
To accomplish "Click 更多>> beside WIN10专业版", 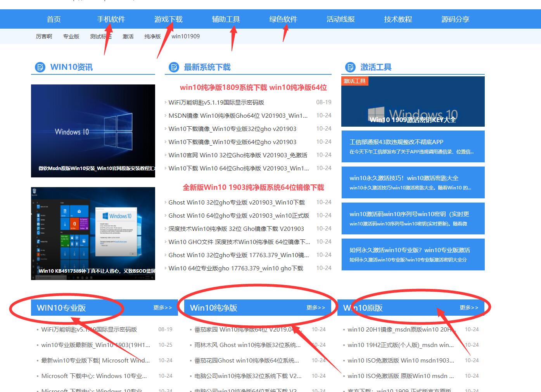I will 162,308.
